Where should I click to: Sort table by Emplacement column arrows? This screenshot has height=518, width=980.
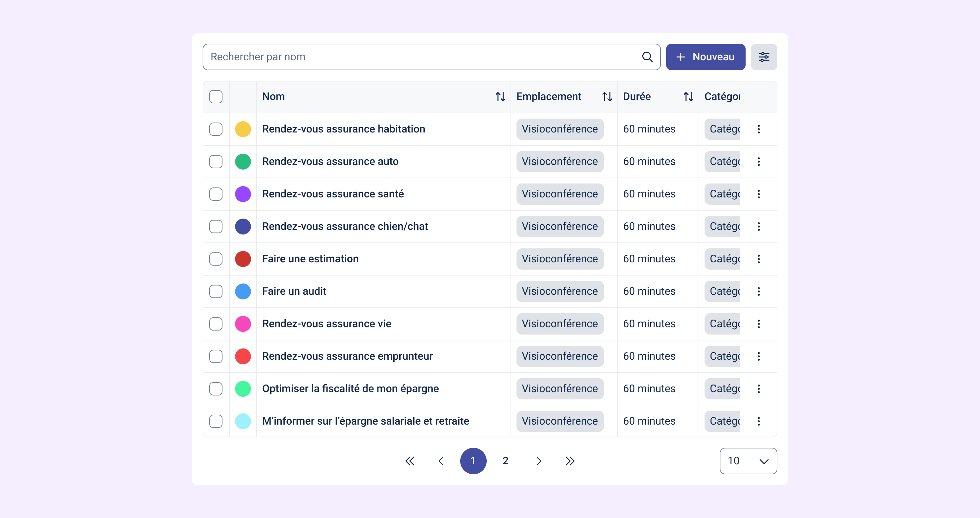[607, 97]
